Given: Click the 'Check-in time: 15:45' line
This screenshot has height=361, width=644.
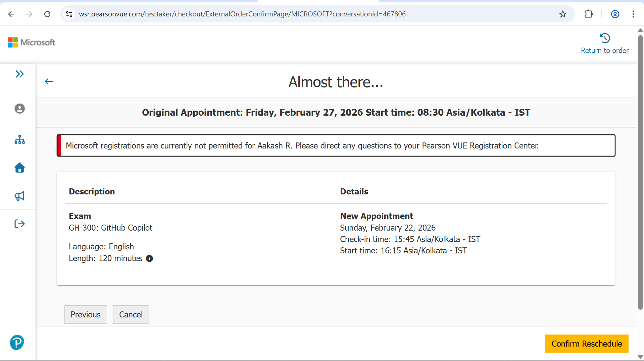Looking at the screenshot, I should click(410, 239).
